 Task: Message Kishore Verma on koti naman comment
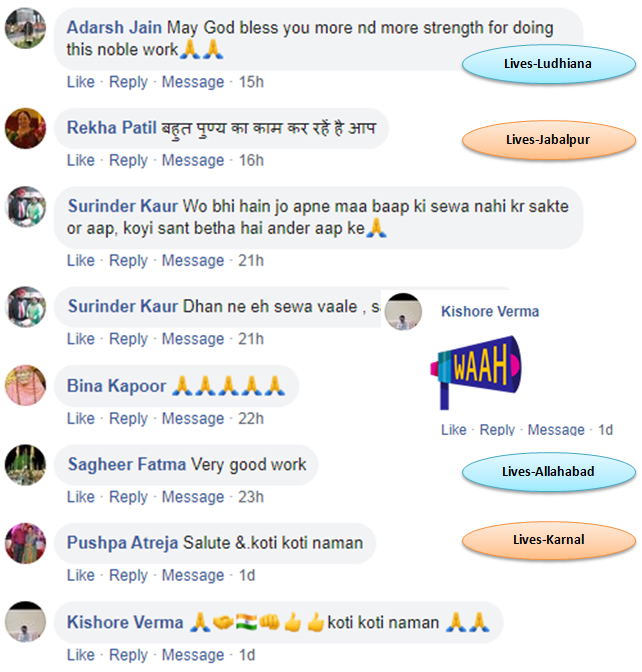click(193, 655)
